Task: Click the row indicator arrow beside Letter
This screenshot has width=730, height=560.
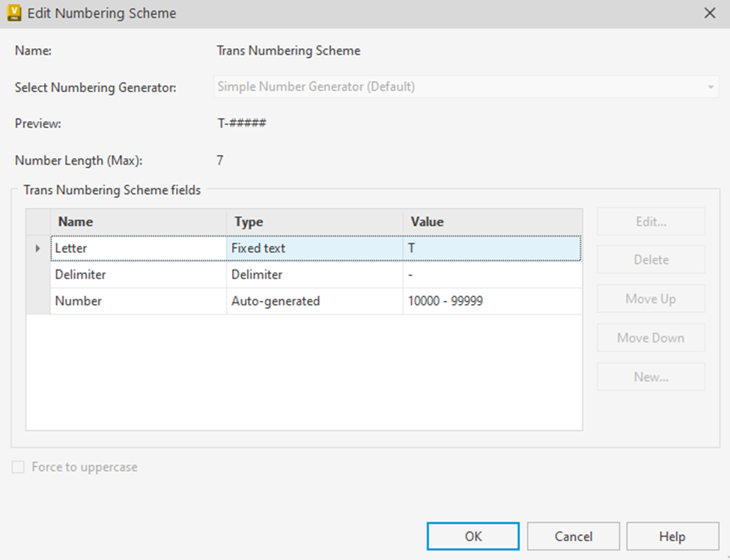Action: [38, 248]
